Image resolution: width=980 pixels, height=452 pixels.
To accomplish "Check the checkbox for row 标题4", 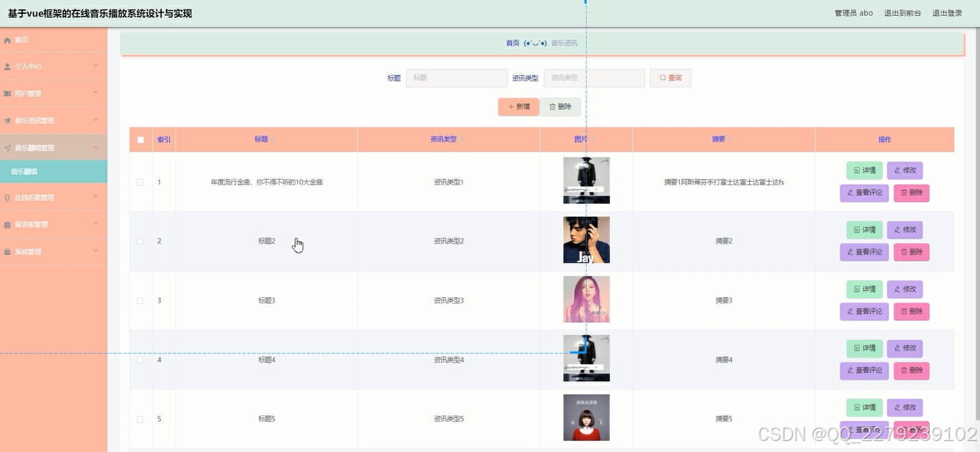I will (140, 360).
